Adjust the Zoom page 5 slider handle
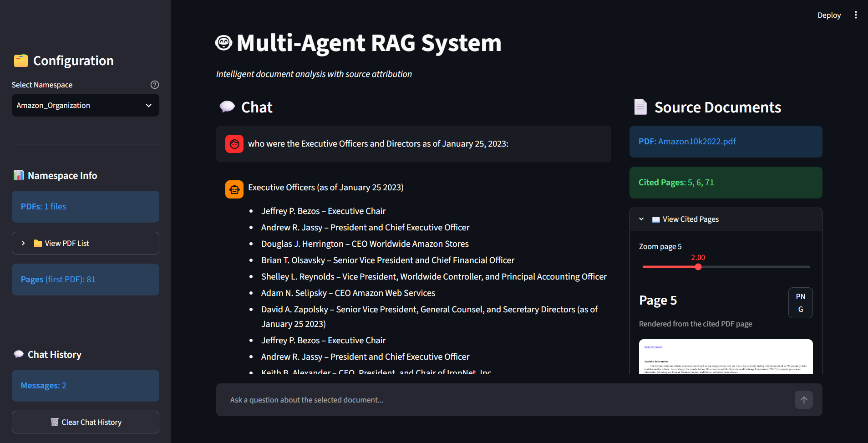The width and height of the screenshot is (868, 443). [698, 267]
